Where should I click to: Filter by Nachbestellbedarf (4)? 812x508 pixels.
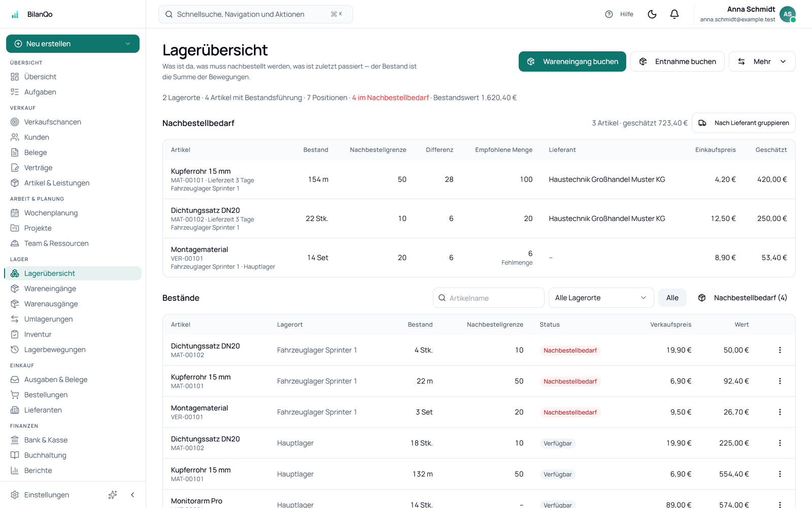(x=742, y=298)
